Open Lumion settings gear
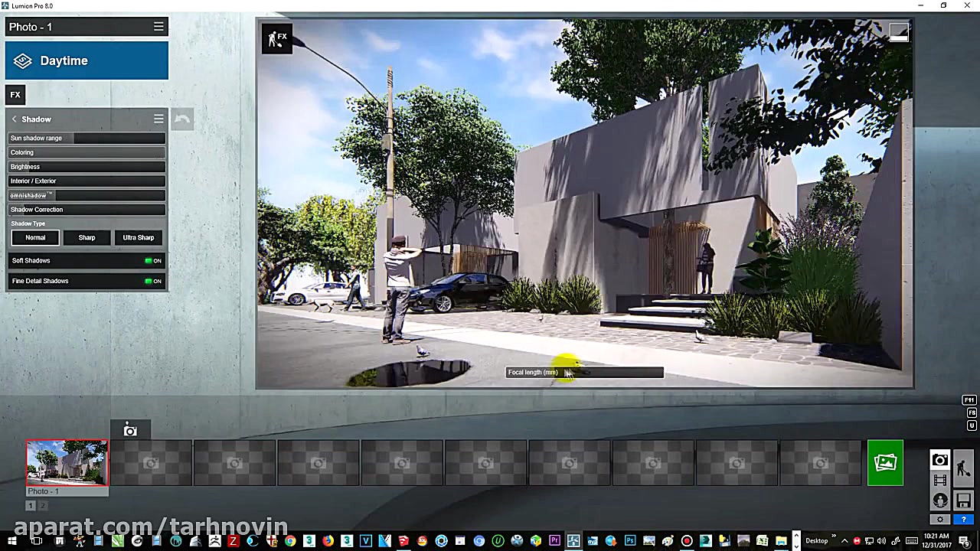 pos(940,520)
